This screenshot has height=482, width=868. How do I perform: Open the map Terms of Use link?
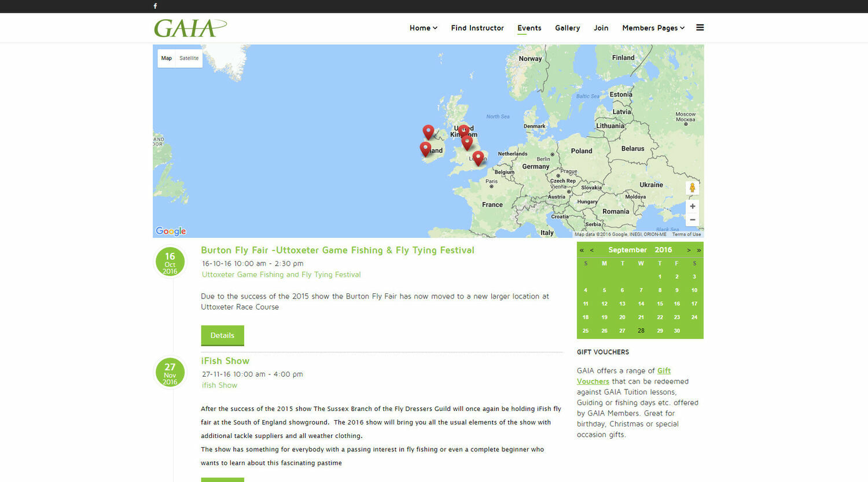coord(686,234)
